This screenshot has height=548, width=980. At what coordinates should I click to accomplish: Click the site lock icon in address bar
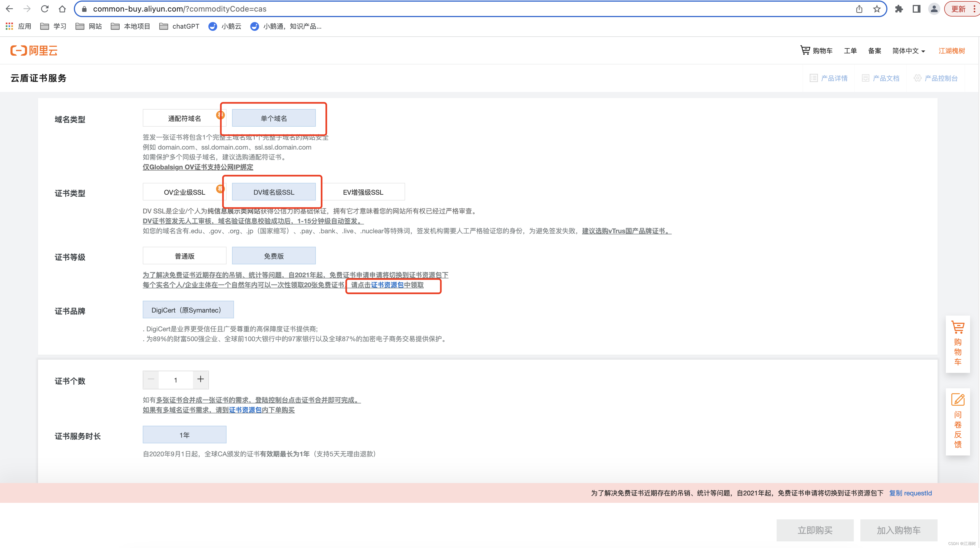tap(84, 9)
